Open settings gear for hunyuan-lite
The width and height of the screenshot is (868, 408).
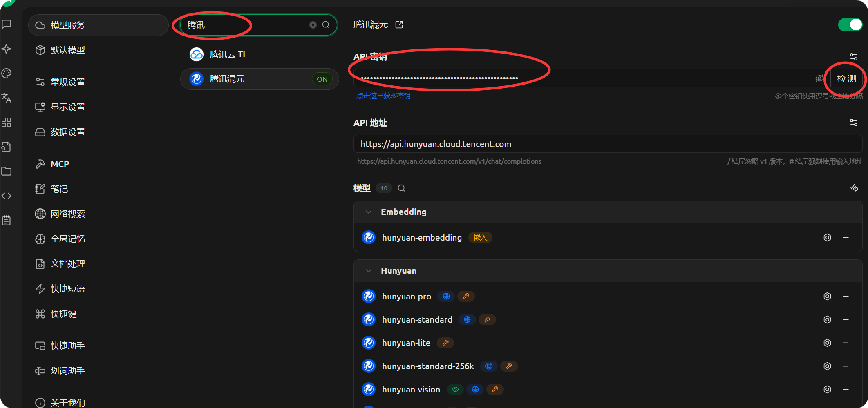[827, 343]
